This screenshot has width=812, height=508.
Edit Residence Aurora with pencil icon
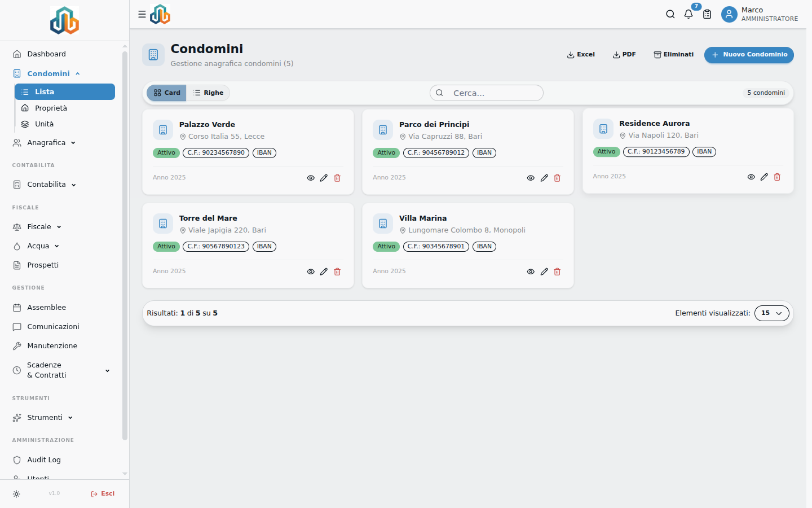pyautogui.click(x=764, y=177)
